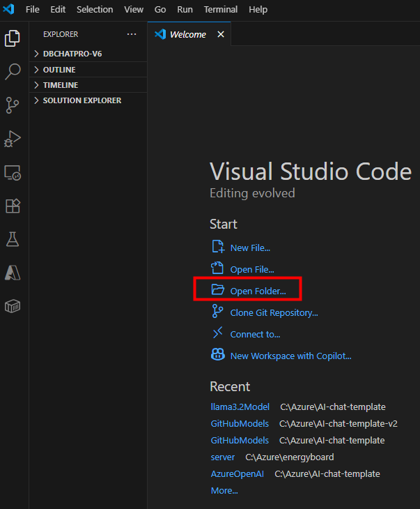This screenshot has width=420, height=509.
Task: Open recent AzureOpenAI folder
Action: [237, 474]
